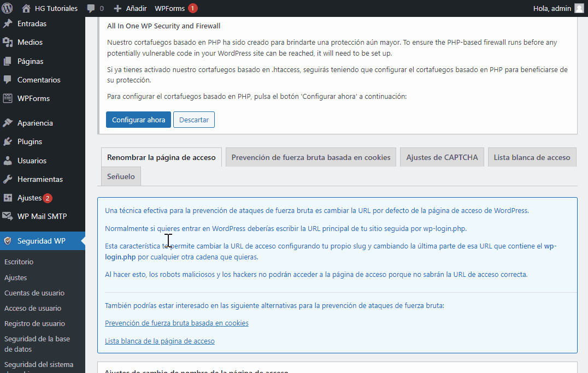The image size is (588, 373).
Task: Click the All In One WP Security and Firewall heading
Action: (163, 26)
